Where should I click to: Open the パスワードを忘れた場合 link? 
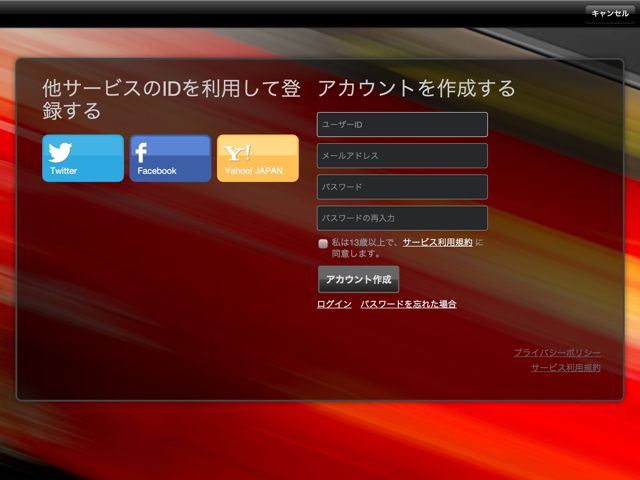409,304
